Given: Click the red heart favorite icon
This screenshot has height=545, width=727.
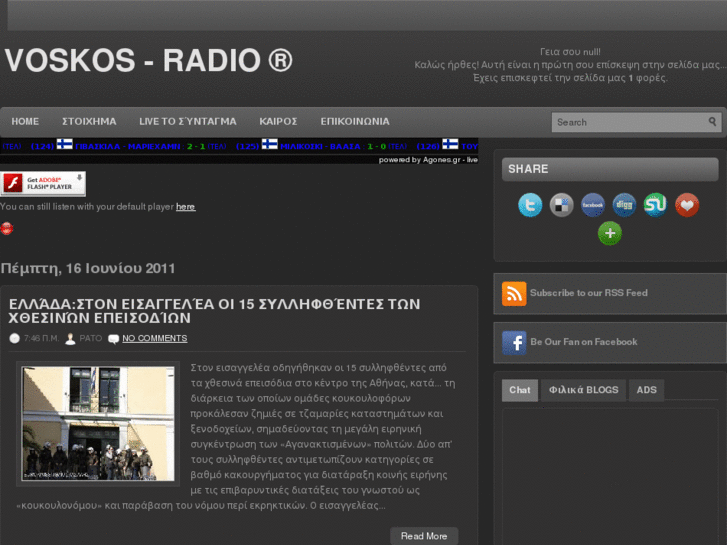Looking at the screenshot, I should pyautogui.click(x=687, y=205).
